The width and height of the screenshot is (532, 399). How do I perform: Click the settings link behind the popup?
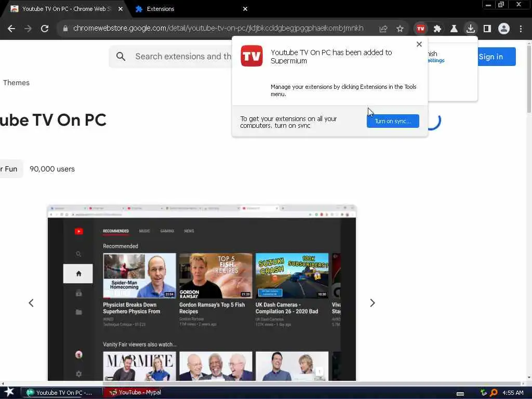(x=436, y=60)
